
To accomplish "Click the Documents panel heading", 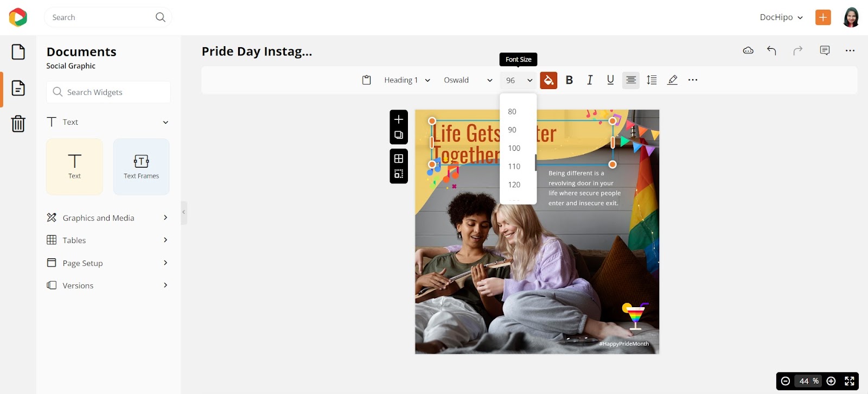I will click(81, 52).
